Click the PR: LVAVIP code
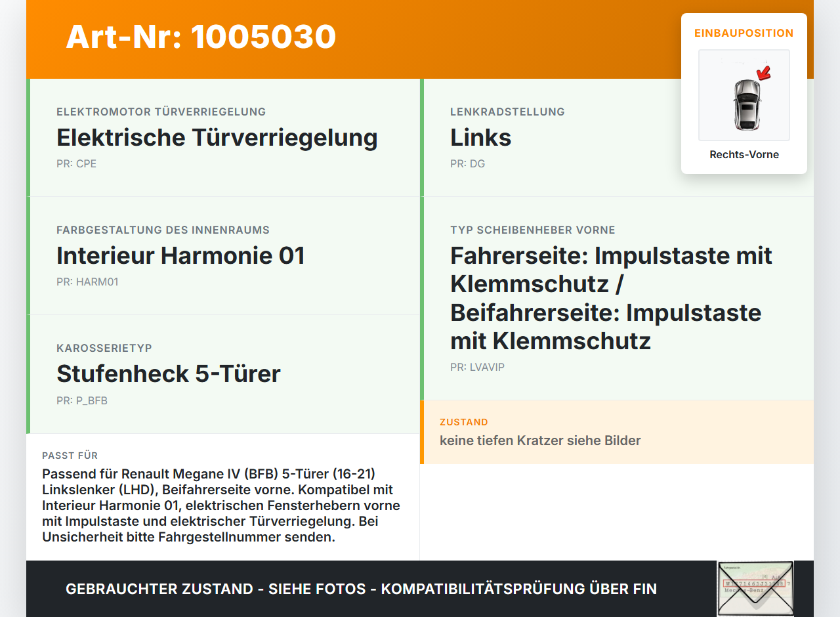The height and width of the screenshot is (617, 840). pyautogui.click(x=477, y=368)
